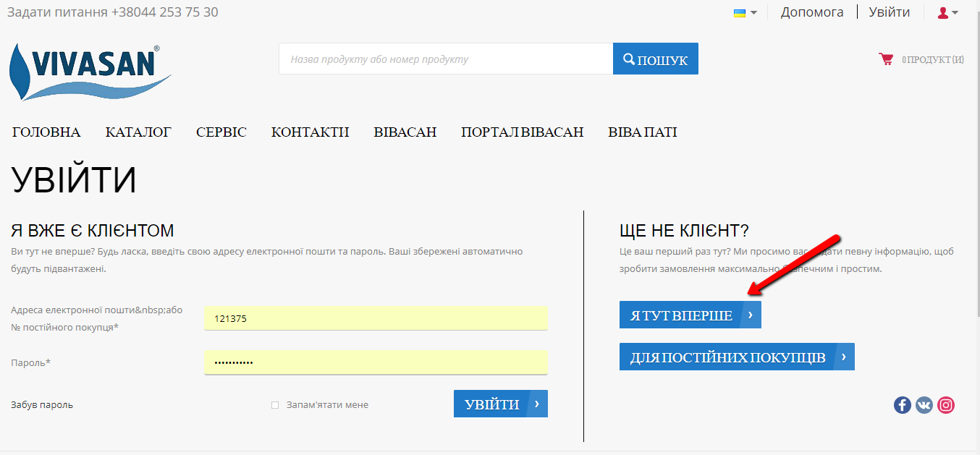
Task: Open the Допомога link
Action: pyautogui.click(x=812, y=12)
